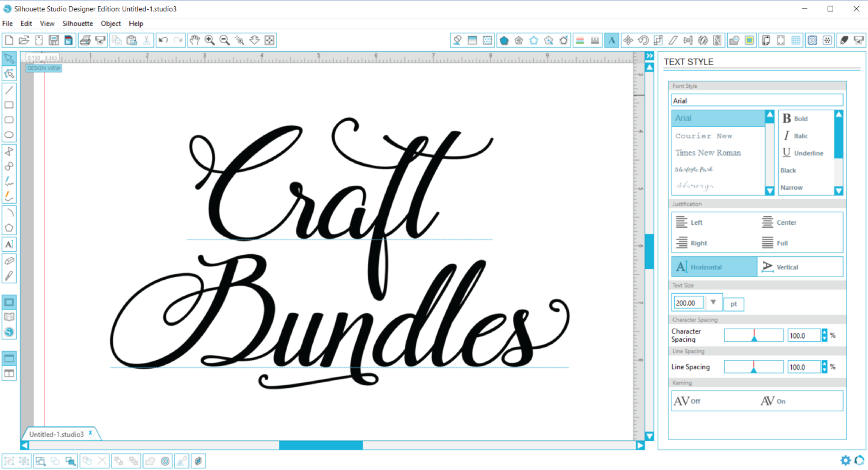Image resolution: width=868 pixels, height=470 pixels.
Task: Select the Pan hand tool
Action: coord(195,40)
